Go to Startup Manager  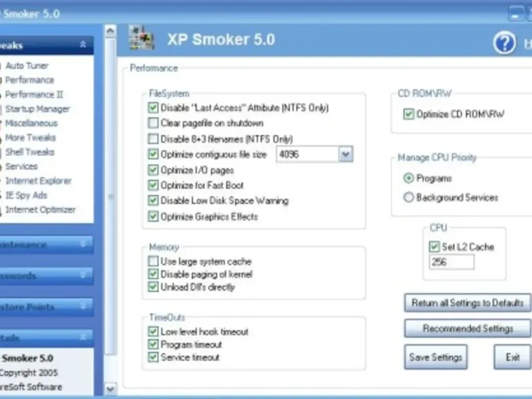37,109
